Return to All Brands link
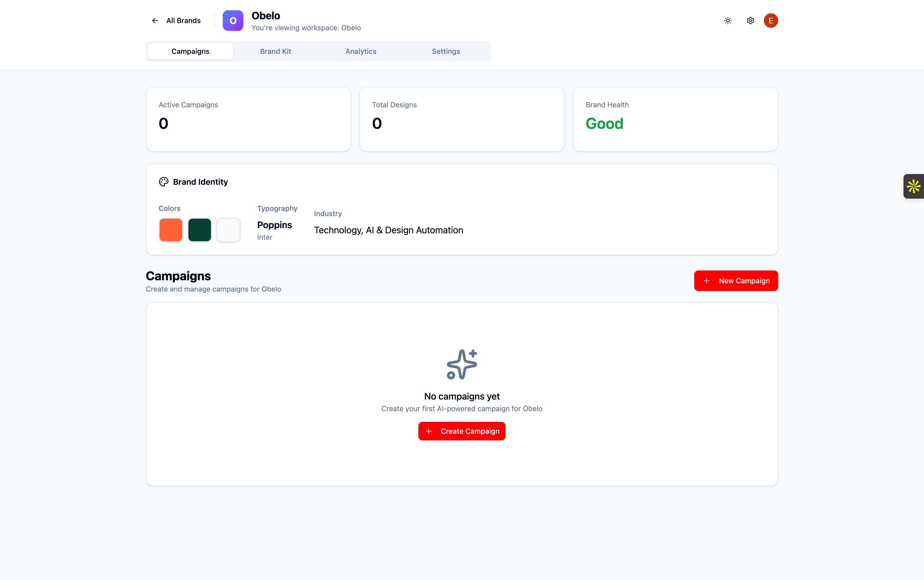Viewport: 924px width, 580px height. coord(183,21)
